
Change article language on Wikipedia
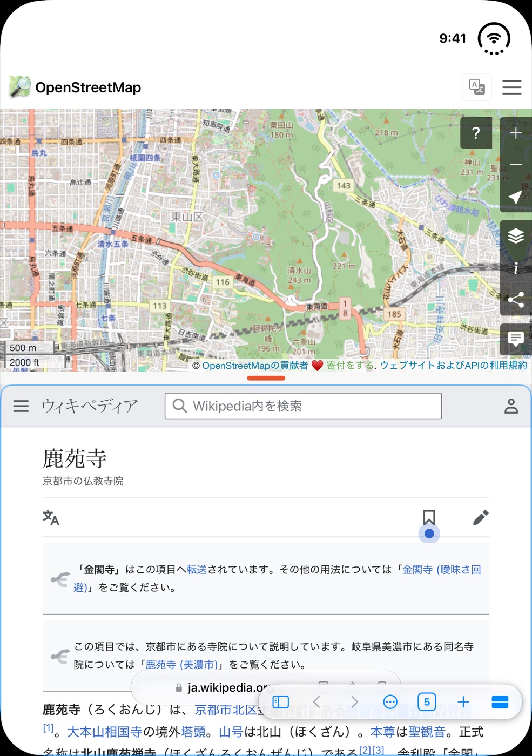(51, 518)
